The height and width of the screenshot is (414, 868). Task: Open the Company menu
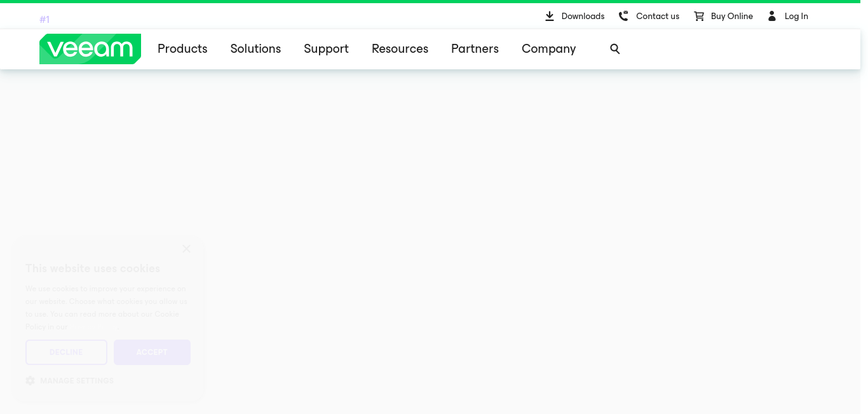tap(548, 49)
